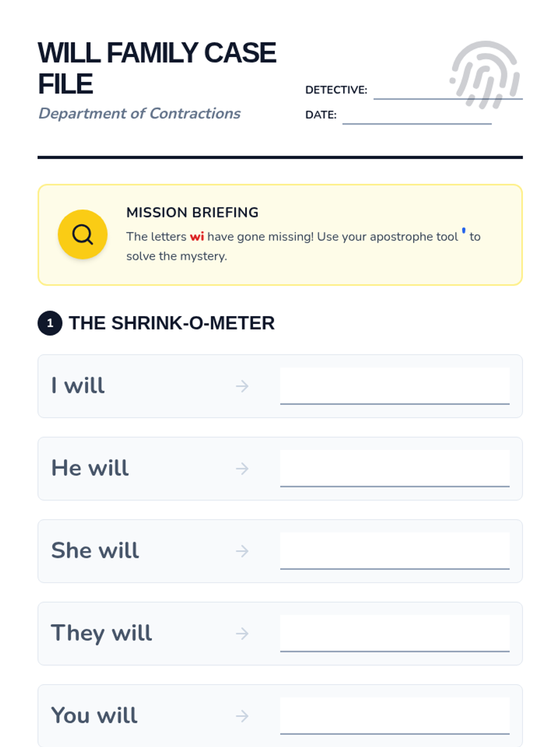Screen dimensions: 560x747
Task: Click the fingerprint icon in header
Action: 485,75
